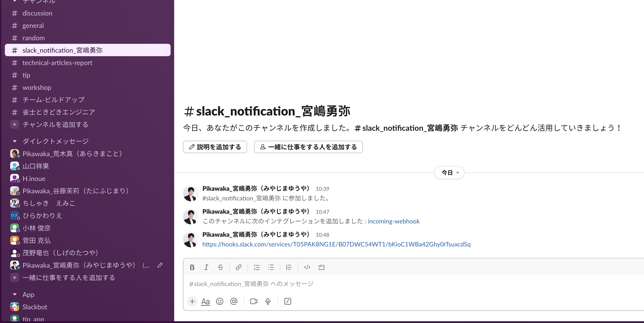Insert a code block
The image size is (644, 323).
[321, 267]
